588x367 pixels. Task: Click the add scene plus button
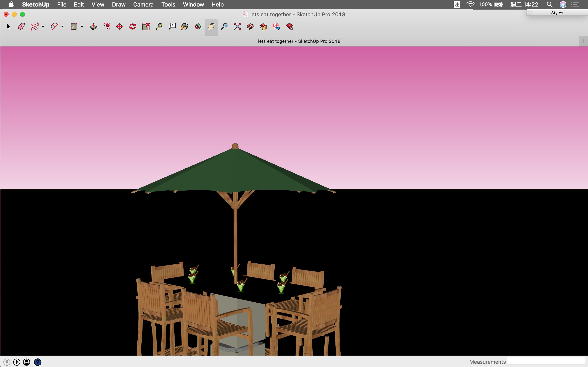[583, 41]
